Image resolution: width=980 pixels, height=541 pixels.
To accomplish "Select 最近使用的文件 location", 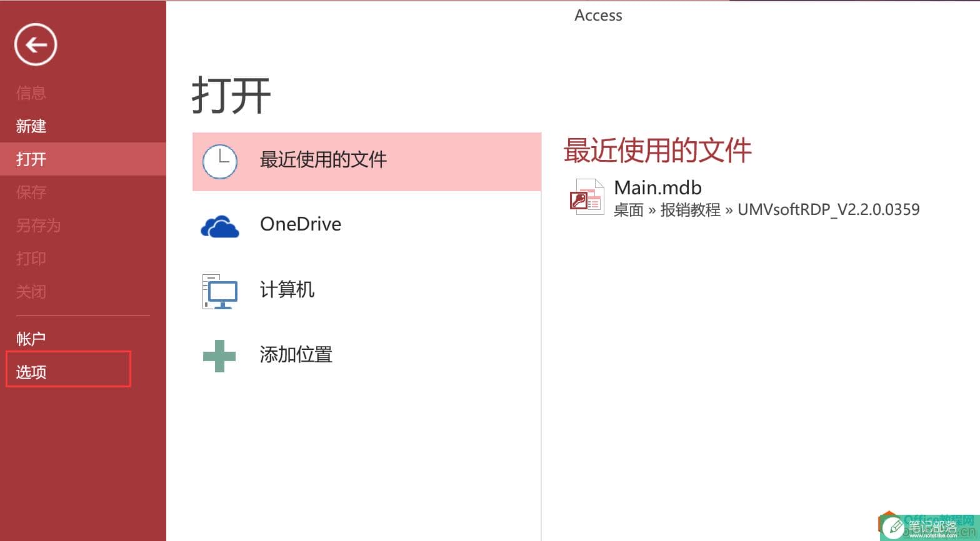I will [x=367, y=161].
